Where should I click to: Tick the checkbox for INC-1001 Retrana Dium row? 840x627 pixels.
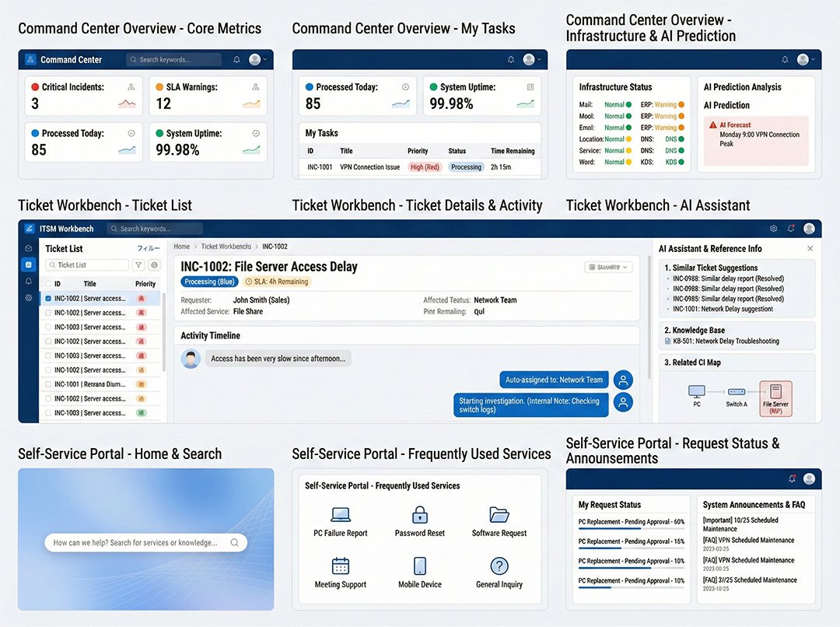click(49, 384)
